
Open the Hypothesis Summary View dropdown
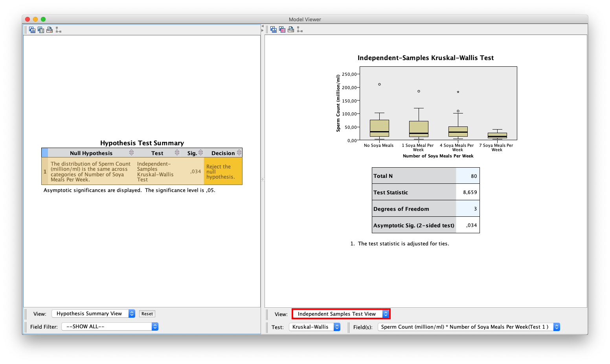94,314
